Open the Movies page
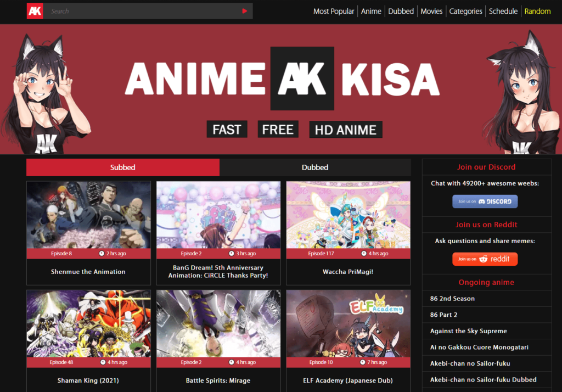This screenshot has width=562, height=392. click(x=431, y=11)
